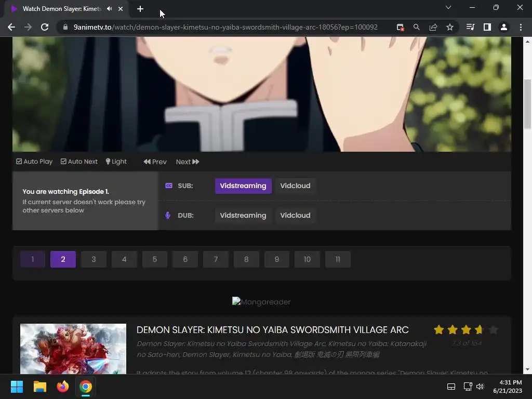532x399 pixels.
Task: Open the blocked pop-up notice icon
Action: pos(400,27)
